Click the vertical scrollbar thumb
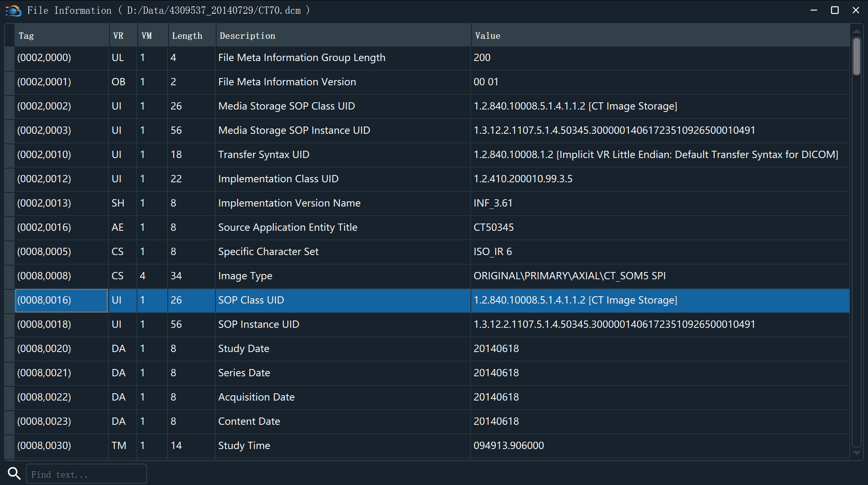The height and width of the screenshot is (485, 868). coord(856,57)
